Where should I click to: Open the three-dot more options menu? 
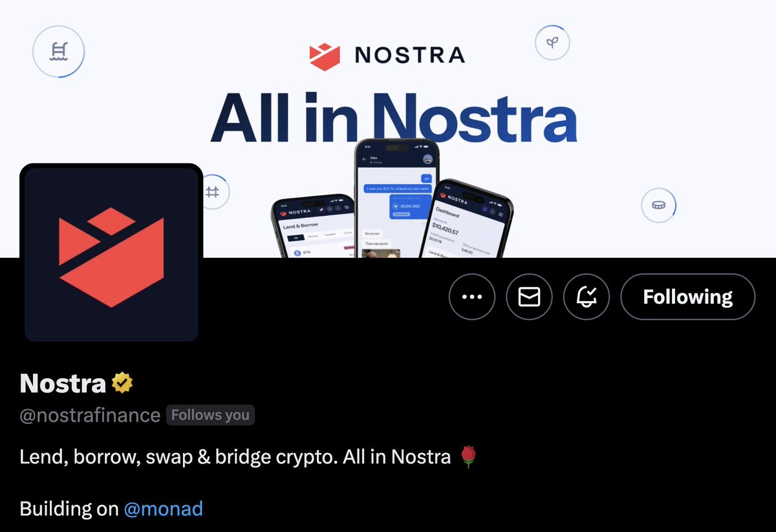tap(472, 297)
